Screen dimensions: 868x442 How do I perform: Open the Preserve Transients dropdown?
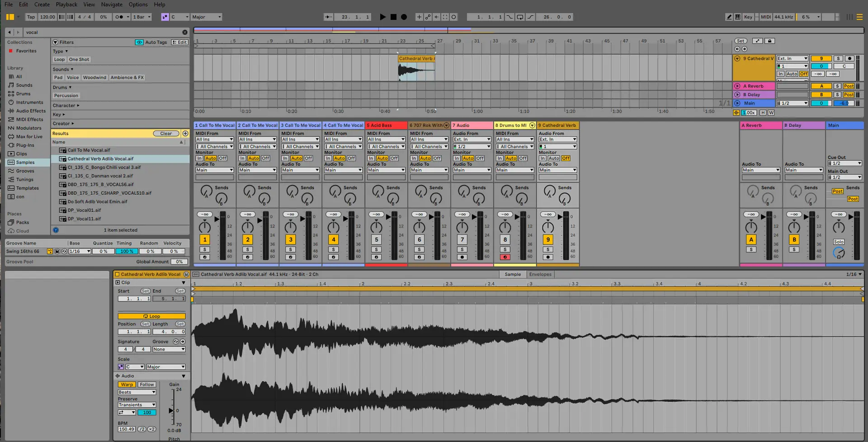coord(137,405)
